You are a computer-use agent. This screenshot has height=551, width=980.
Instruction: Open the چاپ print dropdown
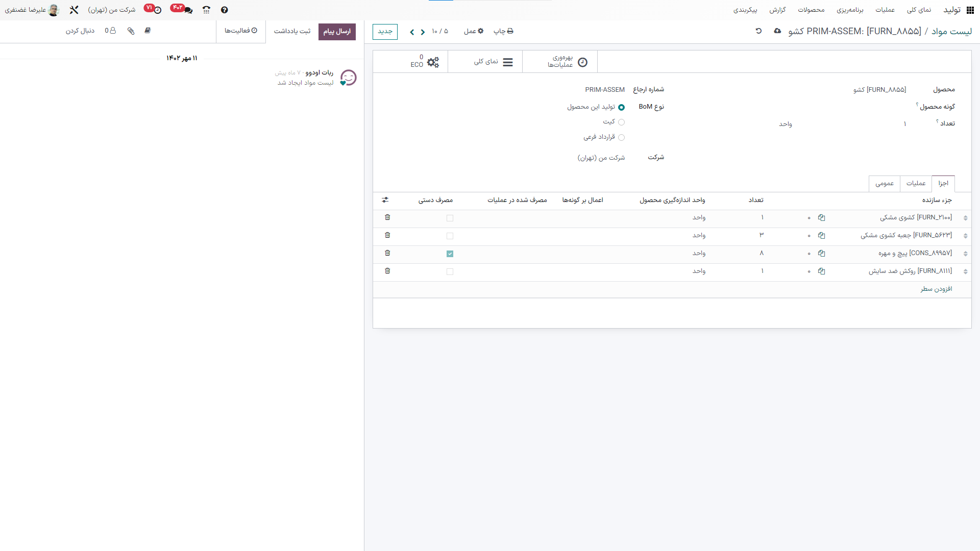click(x=503, y=32)
